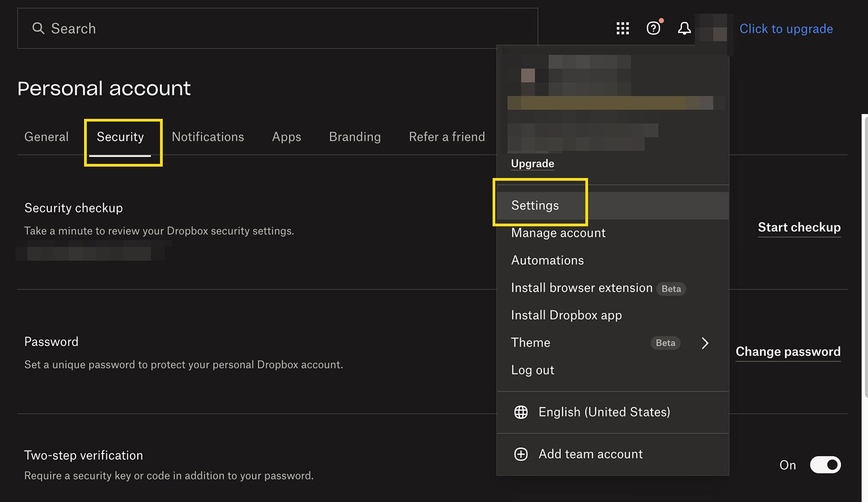Image resolution: width=868 pixels, height=502 pixels.
Task: Open the Refer a friend tab
Action: [x=447, y=137]
